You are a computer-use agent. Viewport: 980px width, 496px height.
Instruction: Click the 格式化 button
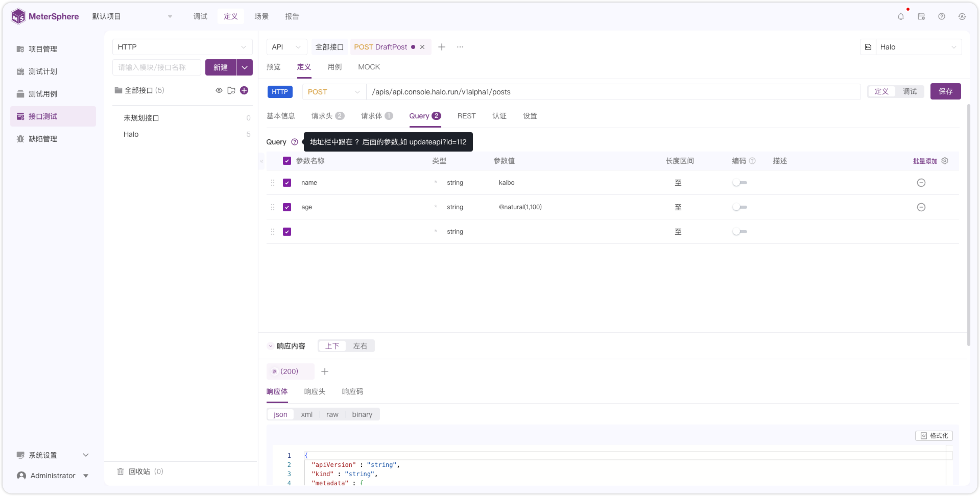point(934,436)
